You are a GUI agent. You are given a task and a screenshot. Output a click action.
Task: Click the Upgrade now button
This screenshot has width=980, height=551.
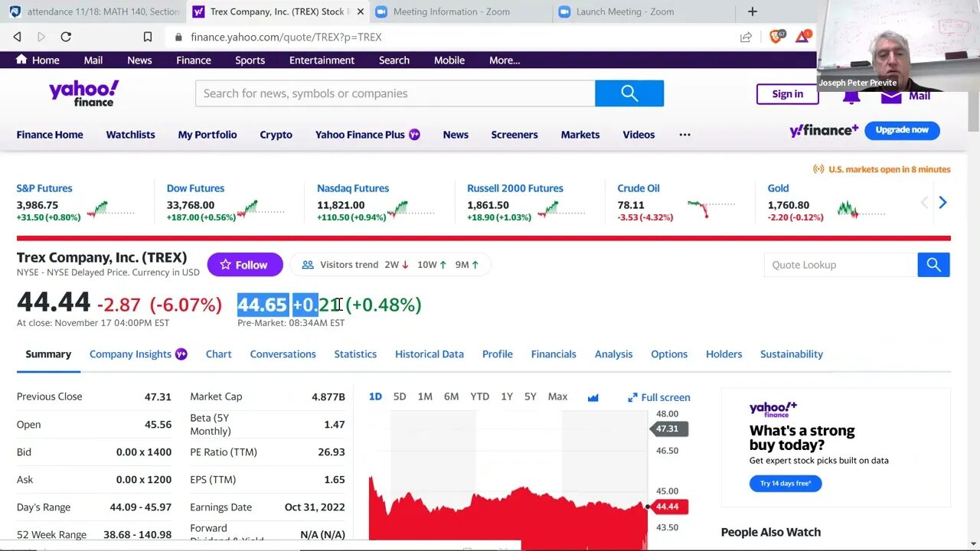point(902,130)
